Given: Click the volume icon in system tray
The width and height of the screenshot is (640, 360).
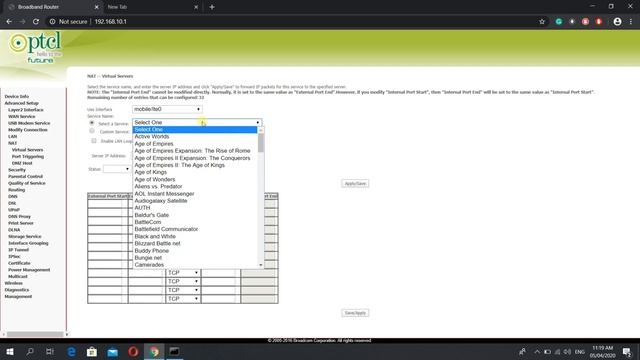Looking at the screenshot, I should click(x=567, y=352).
